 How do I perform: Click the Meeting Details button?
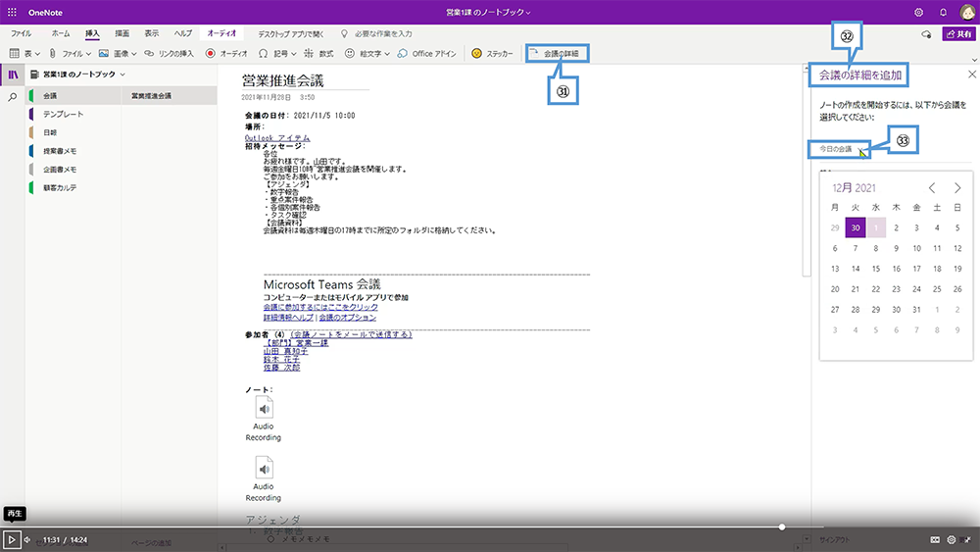[x=557, y=54]
